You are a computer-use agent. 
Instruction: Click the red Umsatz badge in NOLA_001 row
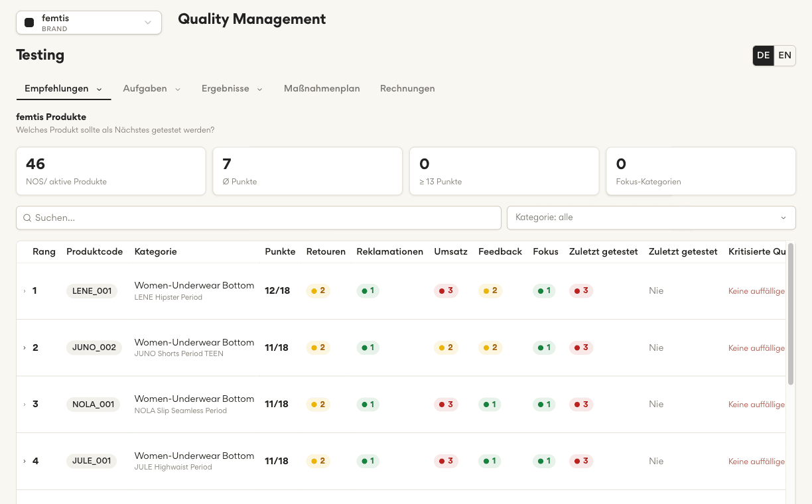pos(446,405)
